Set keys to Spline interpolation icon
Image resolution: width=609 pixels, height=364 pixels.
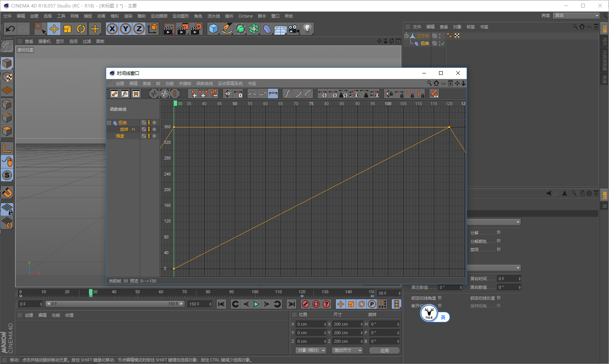[x=273, y=94]
